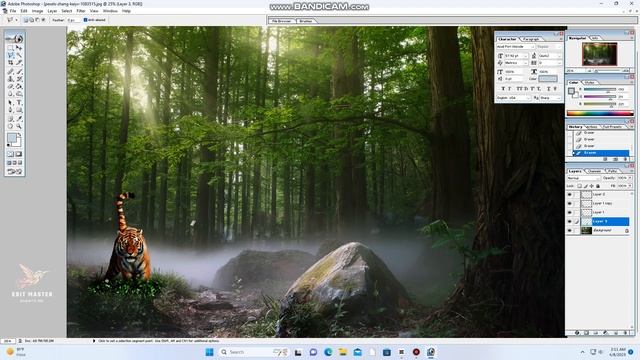Viewport: 640px width, 360px height.
Task: Select the Zoom tool in toolbox
Action: [19, 126]
